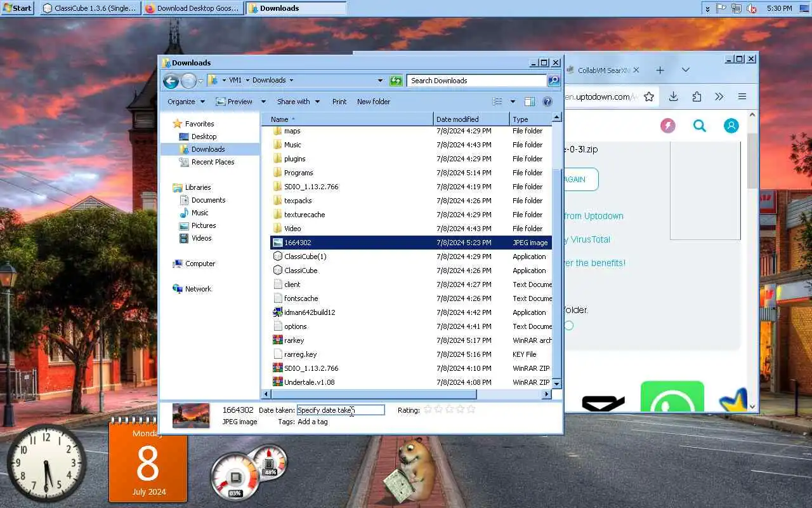Click the New folder button
Viewport: 812px width, 508px height.
[374, 102]
